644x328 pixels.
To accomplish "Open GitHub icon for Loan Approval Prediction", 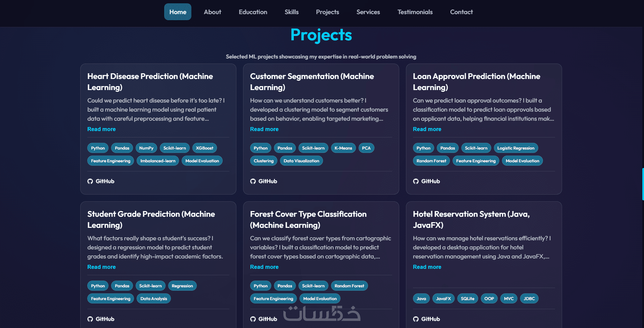I will pos(416,181).
